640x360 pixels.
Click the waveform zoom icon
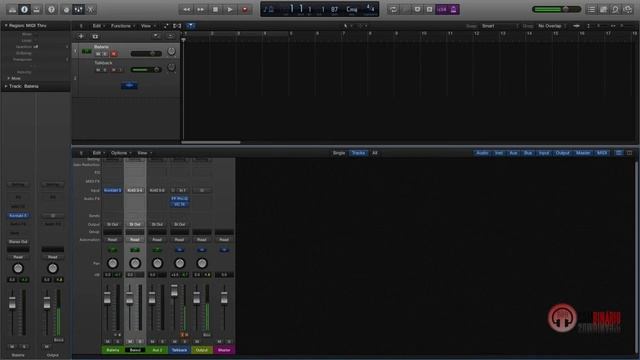(x=576, y=26)
